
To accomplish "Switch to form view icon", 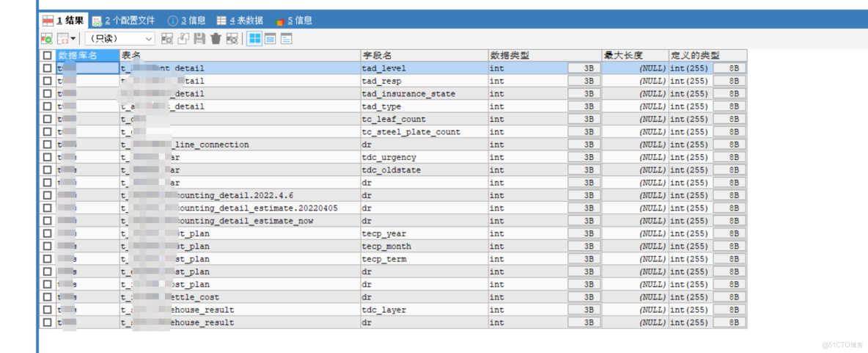I will pyautogui.click(x=270, y=39).
